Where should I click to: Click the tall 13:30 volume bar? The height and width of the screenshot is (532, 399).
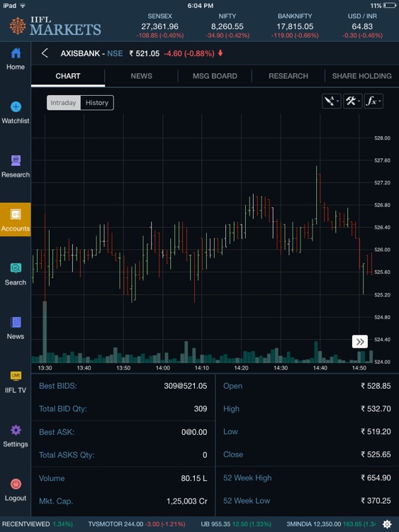click(45, 332)
